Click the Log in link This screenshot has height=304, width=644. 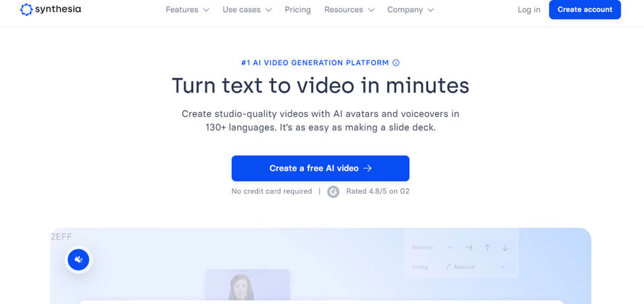528,10
